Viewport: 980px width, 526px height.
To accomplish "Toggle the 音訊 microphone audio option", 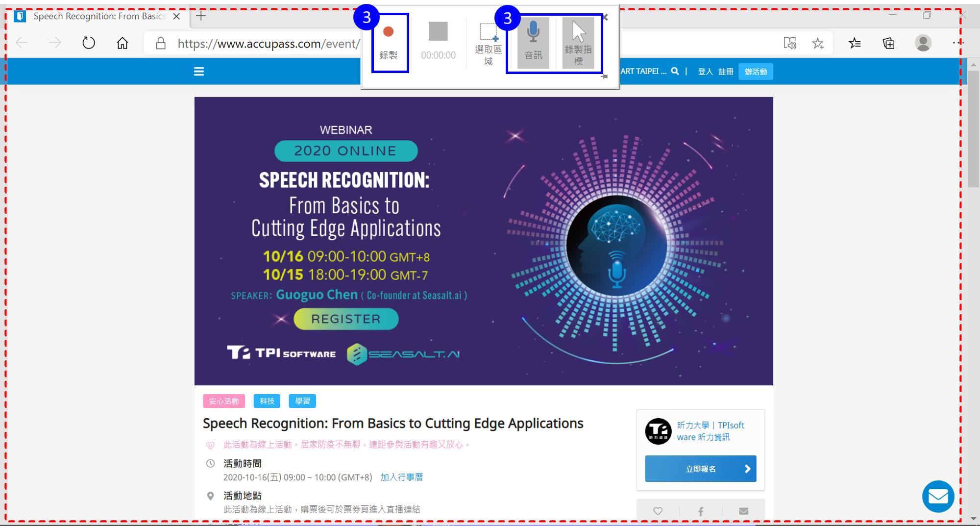I will 533,43.
